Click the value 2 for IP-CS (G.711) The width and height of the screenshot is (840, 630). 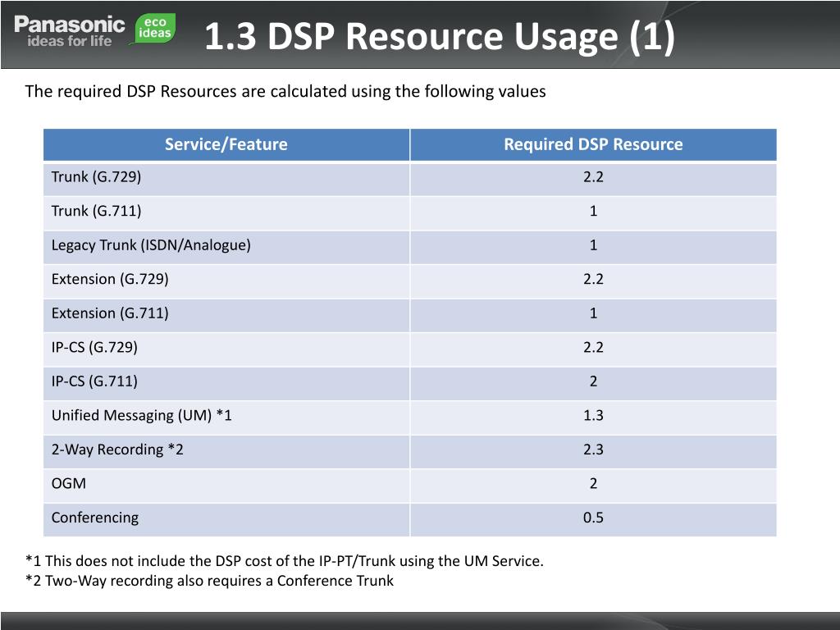[x=593, y=381]
